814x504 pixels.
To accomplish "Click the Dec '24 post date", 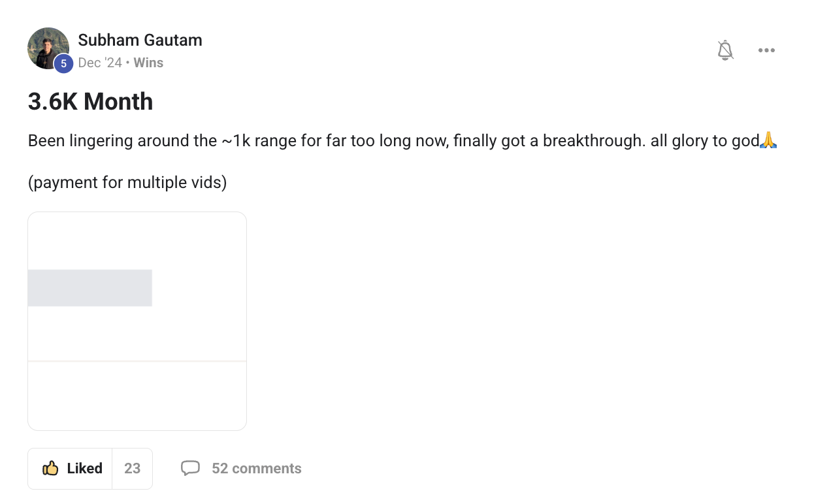I will pyautogui.click(x=100, y=63).
